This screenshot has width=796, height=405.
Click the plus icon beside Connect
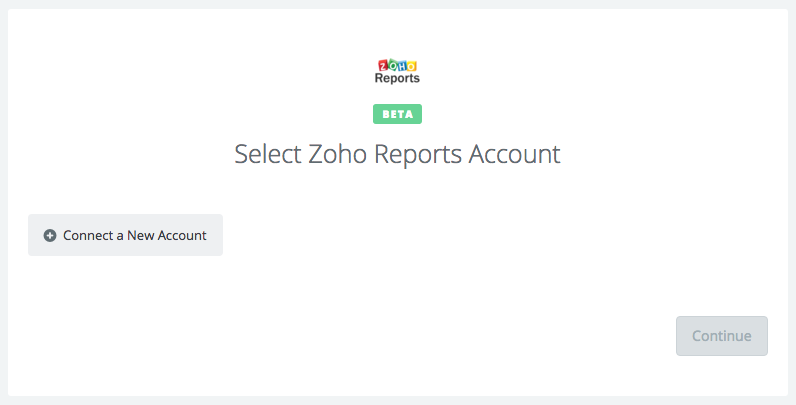pos(50,236)
